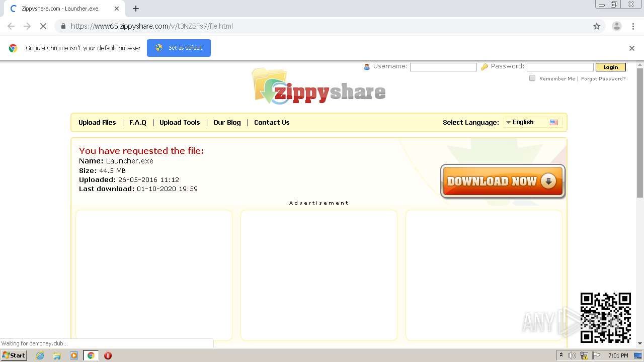The width and height of the screenshot is (644, 362).
Task: Click the padlock site info icon
Action: pyautogui.click(x=63, y=26)
